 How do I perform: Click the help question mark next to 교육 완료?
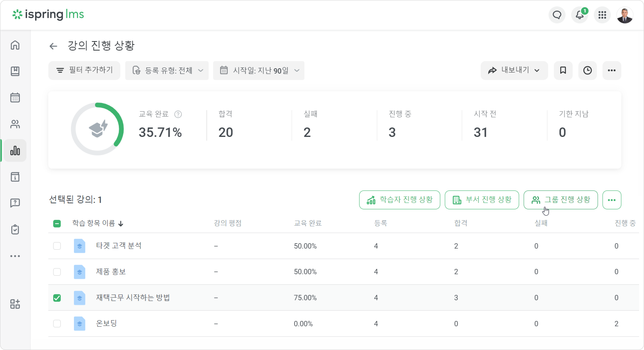pyautogui.click(x=178, y=114)
